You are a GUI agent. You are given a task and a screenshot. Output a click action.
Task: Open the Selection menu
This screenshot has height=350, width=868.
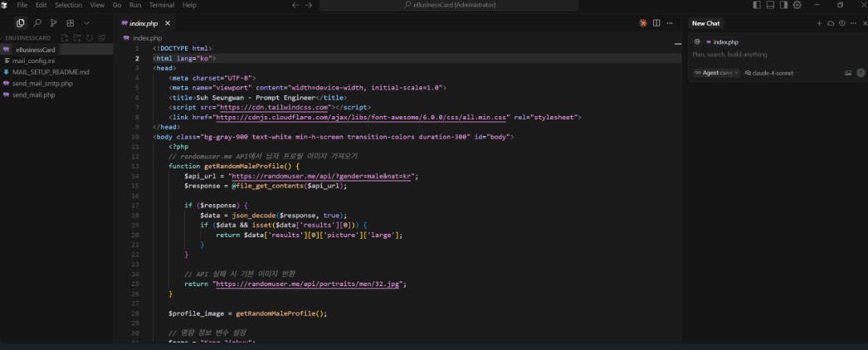click(x=68, y=5)
